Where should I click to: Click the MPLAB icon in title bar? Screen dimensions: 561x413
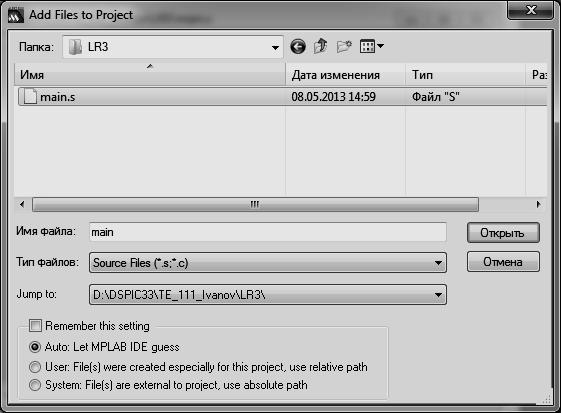[x=16, y=15]
